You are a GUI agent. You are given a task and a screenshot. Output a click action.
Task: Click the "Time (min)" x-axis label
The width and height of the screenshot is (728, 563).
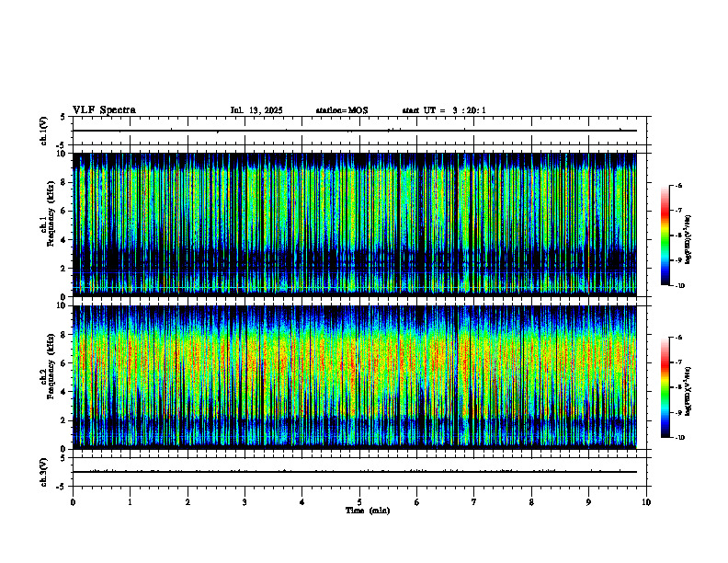point(368,511)
